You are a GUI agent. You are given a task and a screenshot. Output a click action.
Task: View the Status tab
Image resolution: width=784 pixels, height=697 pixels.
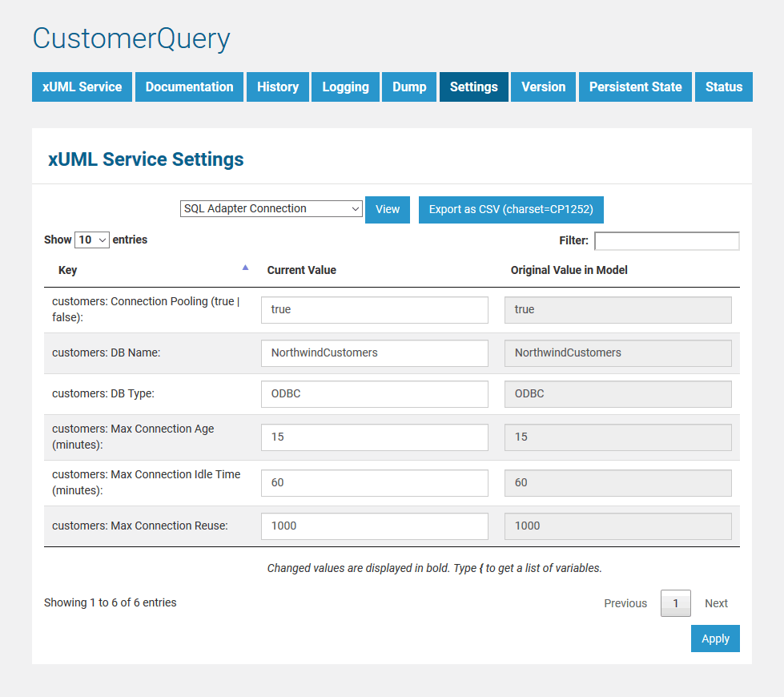click(x=724, y=87)
